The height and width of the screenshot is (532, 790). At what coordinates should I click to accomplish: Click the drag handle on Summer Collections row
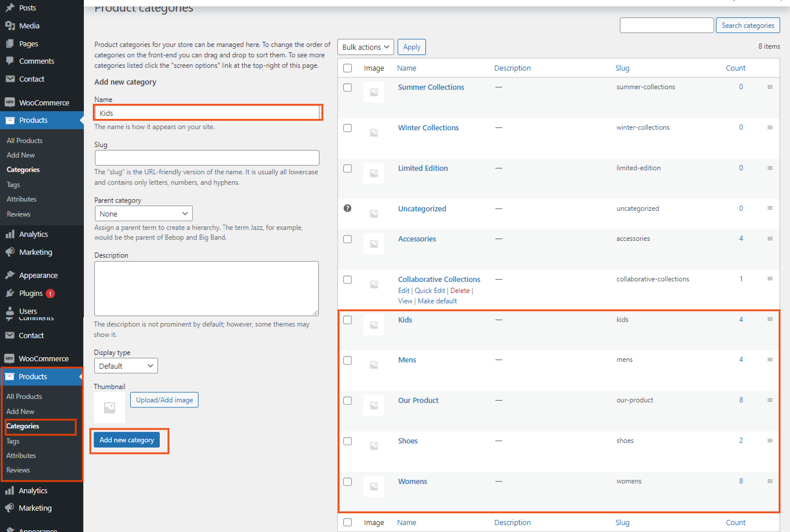[x=770, y=87]
